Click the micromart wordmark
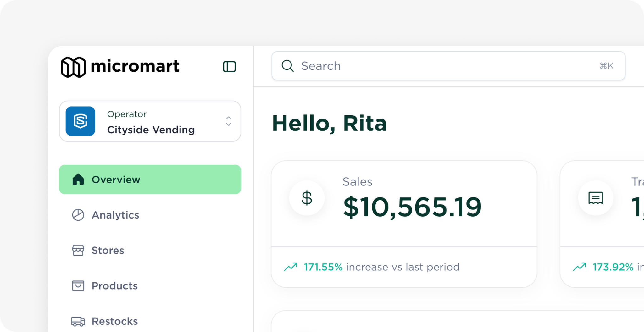The image size is (644, 332). (135, 66)
